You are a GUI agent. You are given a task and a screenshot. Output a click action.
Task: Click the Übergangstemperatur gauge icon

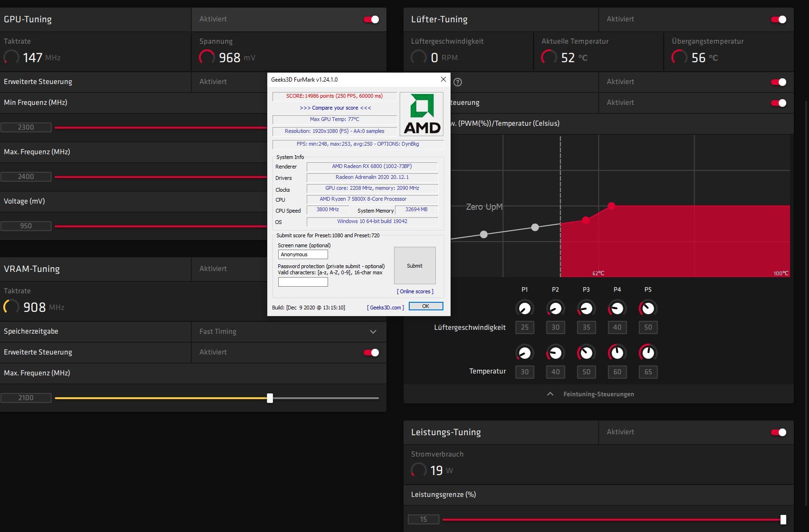pyautogui.click(x=679, y=57)
